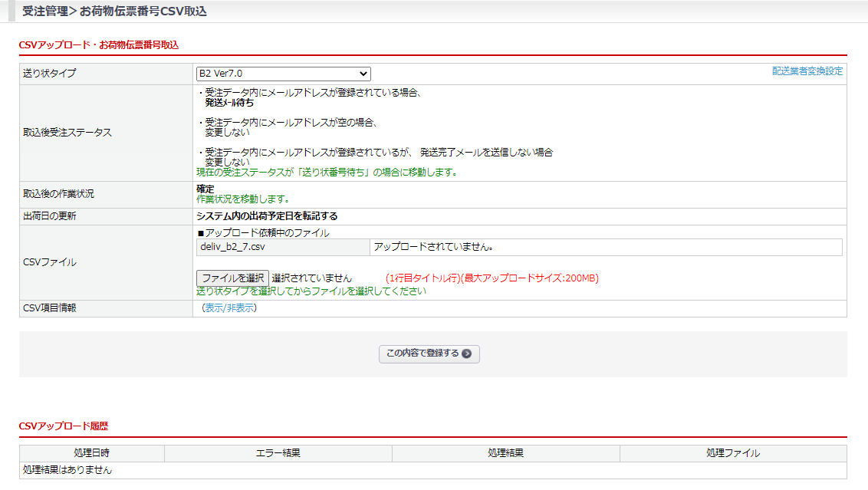Click the 発送メール待ち status text
Viewport: 868px width, 490px height.
(229, 102)
